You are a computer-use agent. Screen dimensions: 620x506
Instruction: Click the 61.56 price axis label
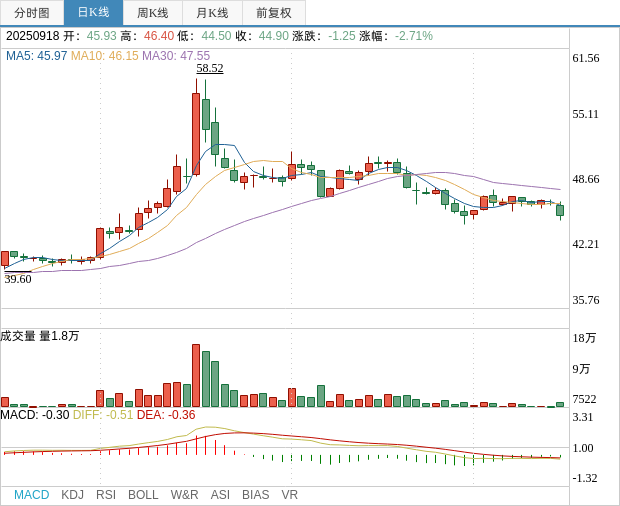click(586, 59)
